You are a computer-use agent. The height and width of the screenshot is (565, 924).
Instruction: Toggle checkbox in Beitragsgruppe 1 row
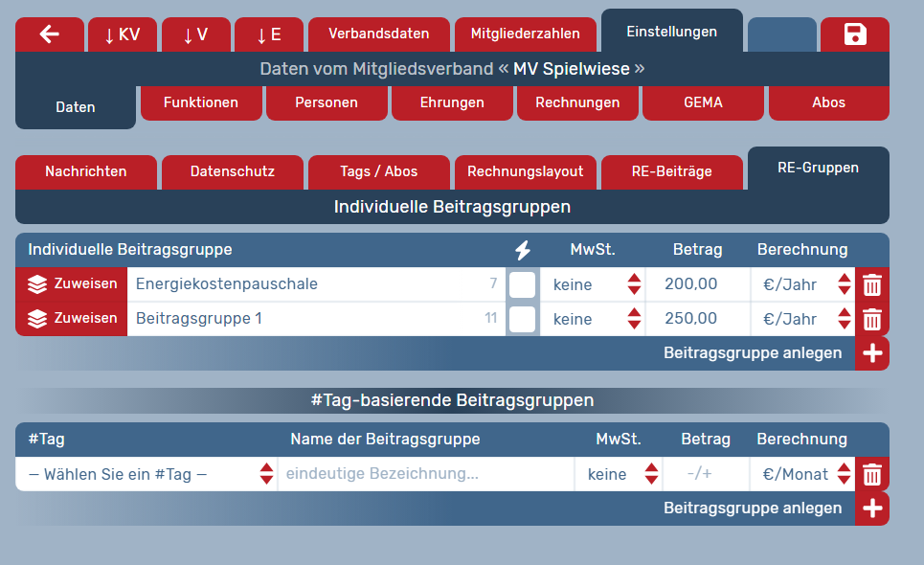coord(522,319)
